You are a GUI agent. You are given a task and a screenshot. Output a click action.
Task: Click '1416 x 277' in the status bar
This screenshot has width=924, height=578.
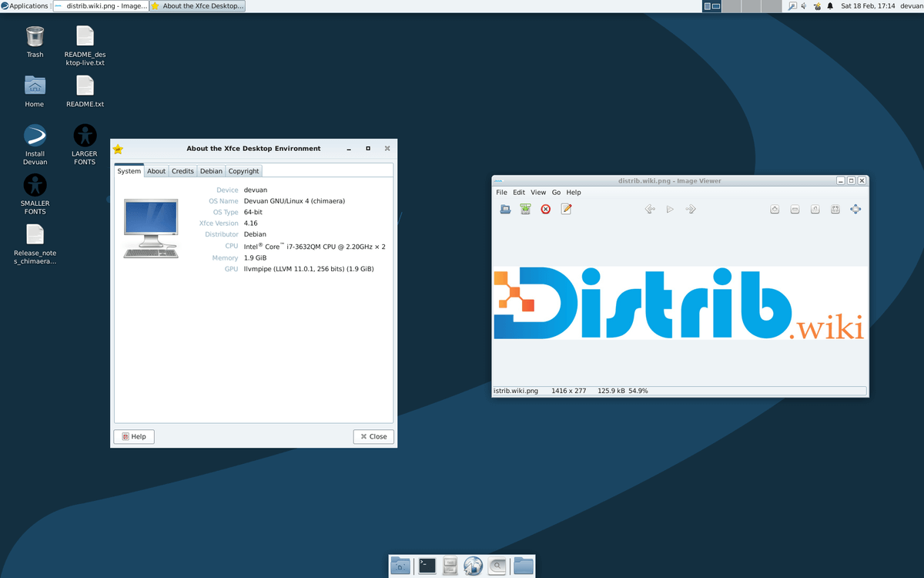[x=568, y=391]
